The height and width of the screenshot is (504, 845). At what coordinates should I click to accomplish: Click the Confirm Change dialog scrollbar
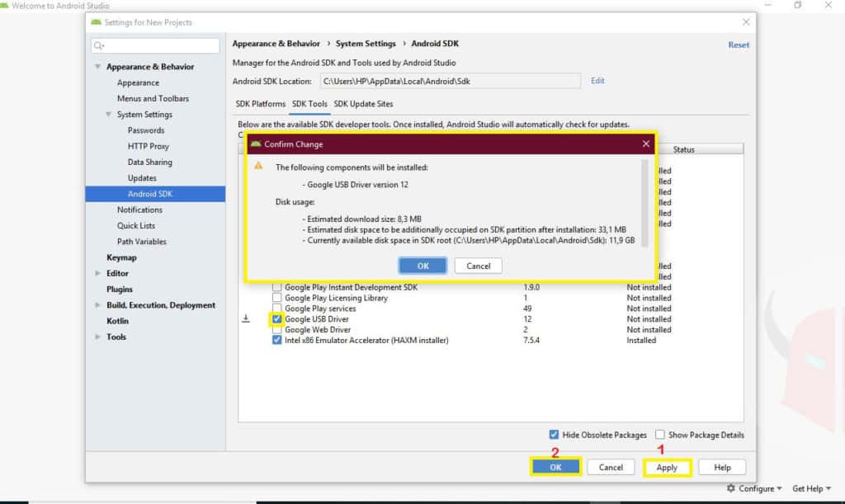coord(644,203)
